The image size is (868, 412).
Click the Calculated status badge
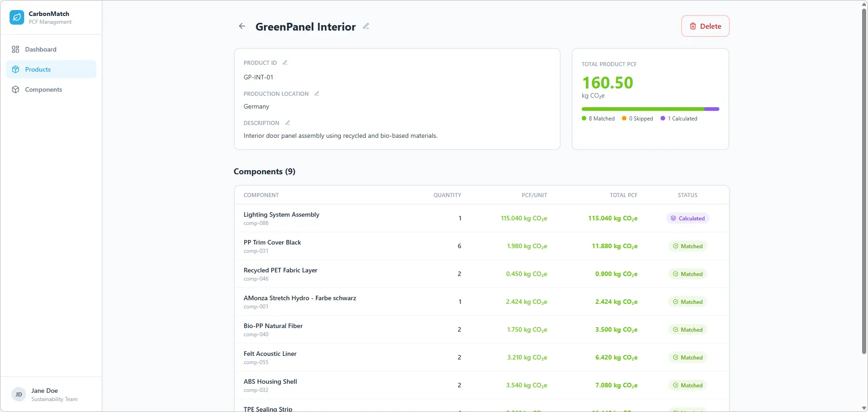coord(687,219)
